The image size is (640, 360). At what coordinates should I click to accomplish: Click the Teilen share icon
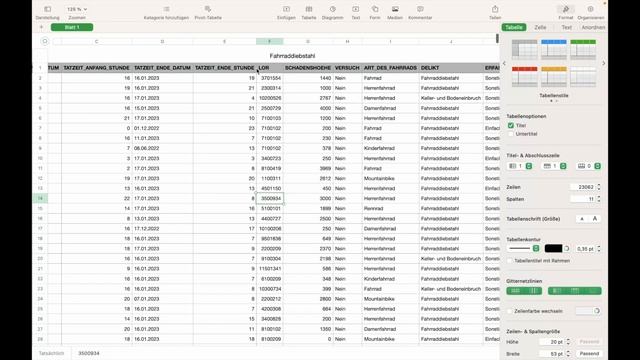495,9
